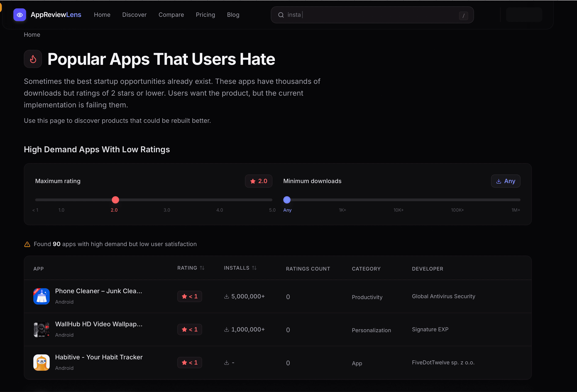Open the 'Any' minimum downloads selector
This screenshot has width=577, height=392.
506,181
